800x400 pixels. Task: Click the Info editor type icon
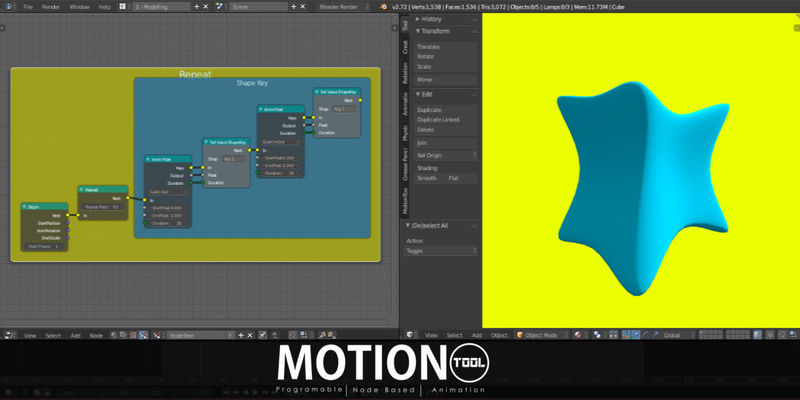click(x=7, y=7)
